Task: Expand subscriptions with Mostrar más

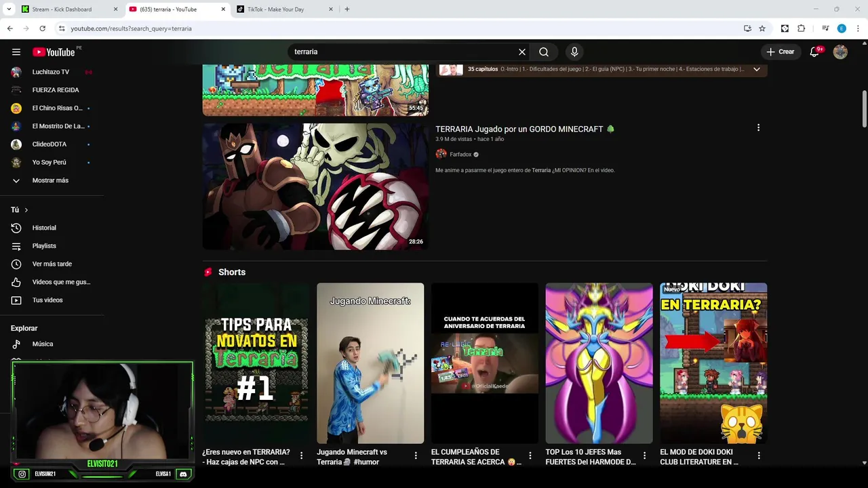Action: [x=52, y=180]
